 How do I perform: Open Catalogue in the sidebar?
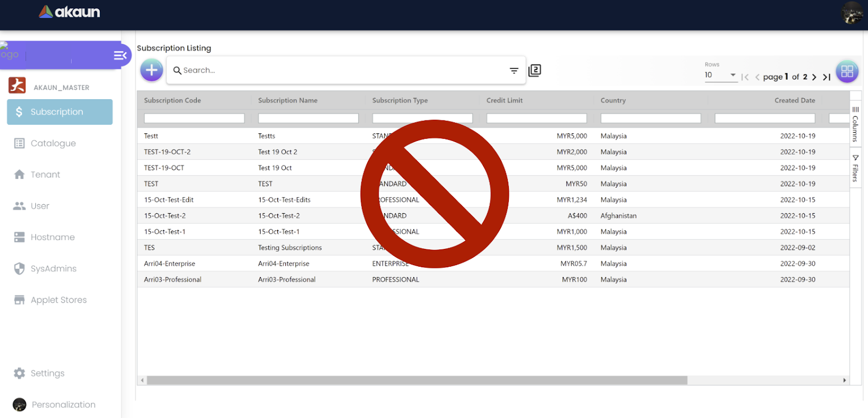[x=53, y=143]
